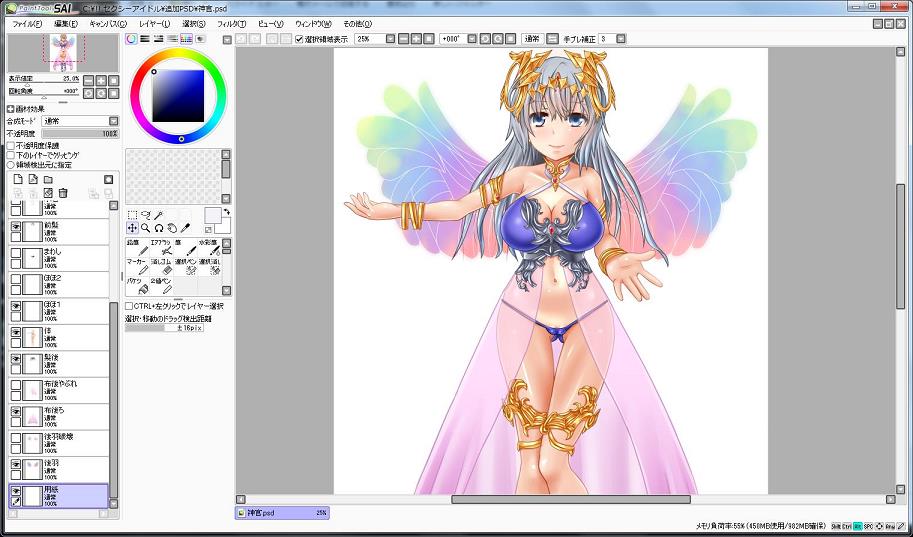Uncheck 選択領域表示 in the toolbar
Image resolution: width=913 pixels, height=537 pixels.
pyautogui.click(x=300, y=39)
